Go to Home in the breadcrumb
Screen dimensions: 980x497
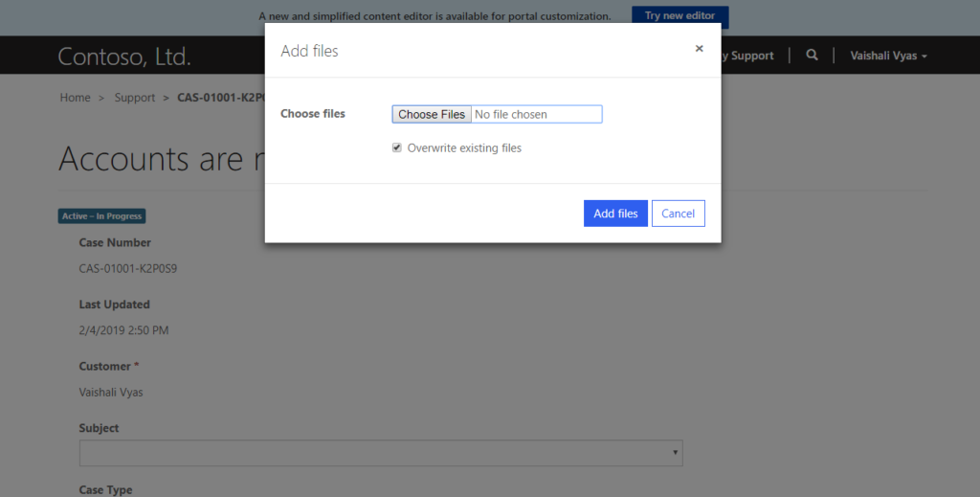(x=75, y=98)
